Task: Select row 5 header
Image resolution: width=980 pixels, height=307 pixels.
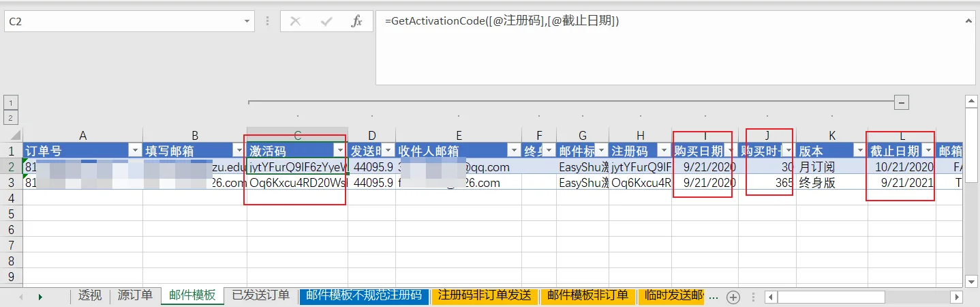Action: (x=12, y=214)
